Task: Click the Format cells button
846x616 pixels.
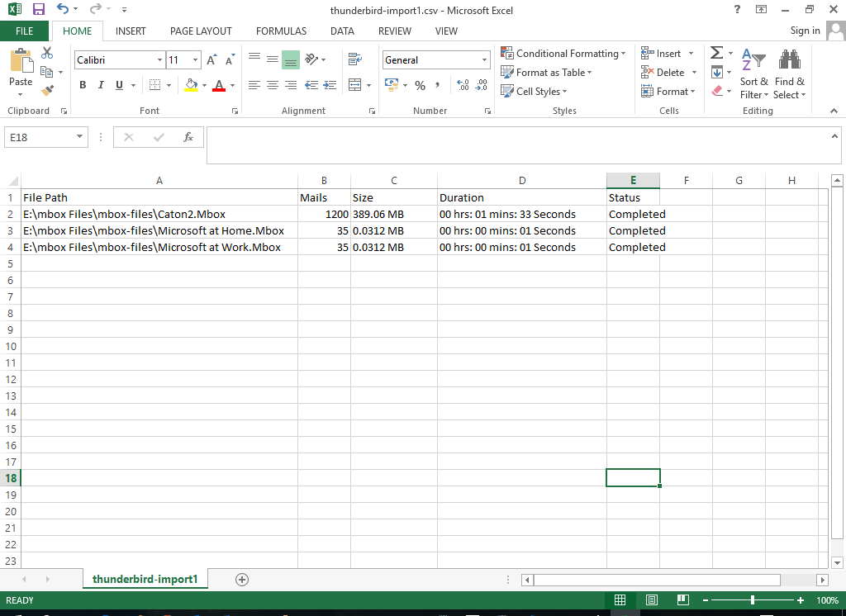Action: pos(668,91)
